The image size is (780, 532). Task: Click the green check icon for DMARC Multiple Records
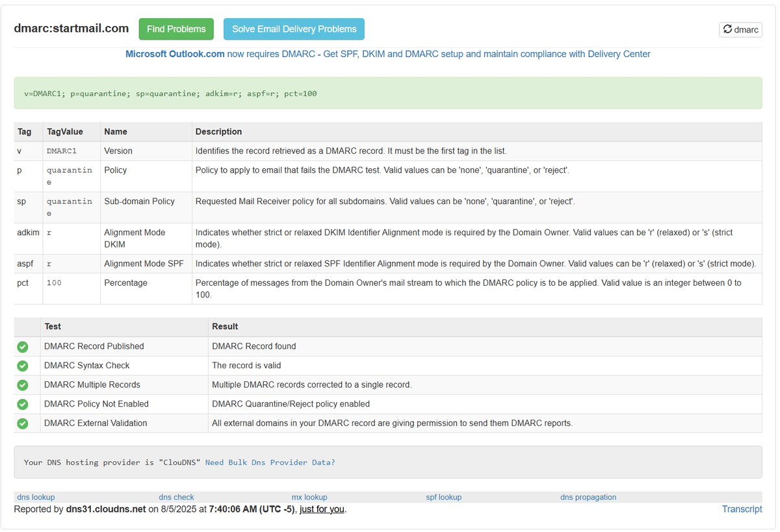coord(23,385)
